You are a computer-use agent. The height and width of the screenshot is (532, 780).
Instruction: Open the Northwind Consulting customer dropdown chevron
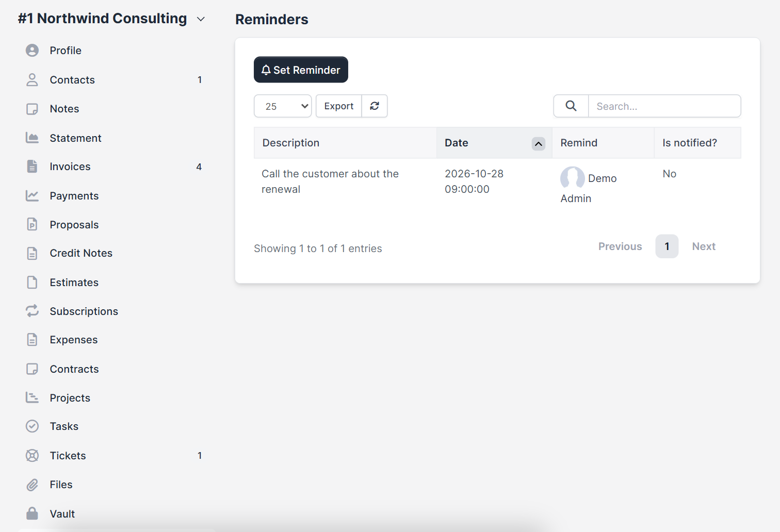201,19
